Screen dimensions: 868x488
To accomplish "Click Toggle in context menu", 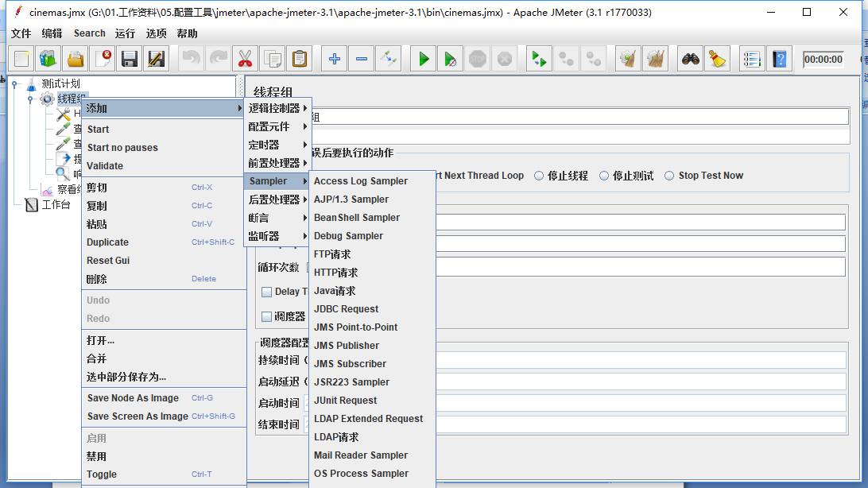I will point(163,474).
